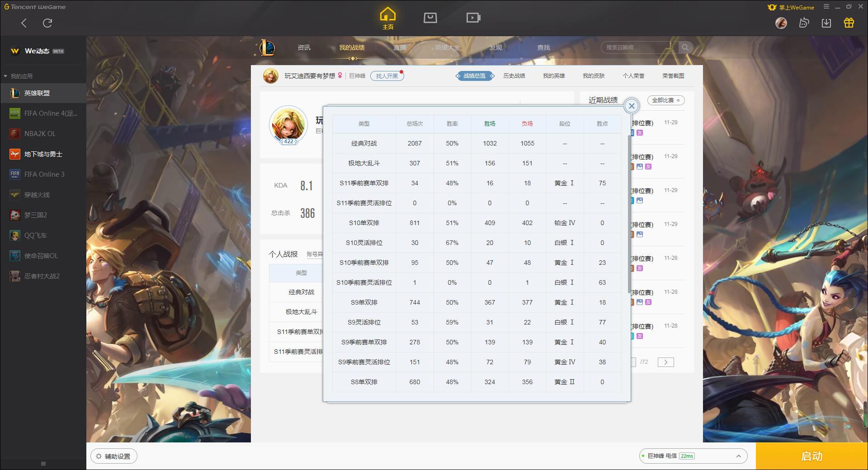868x470 pixels.
Task: Click the 掌上WeGame link
Action: [791, 7]
